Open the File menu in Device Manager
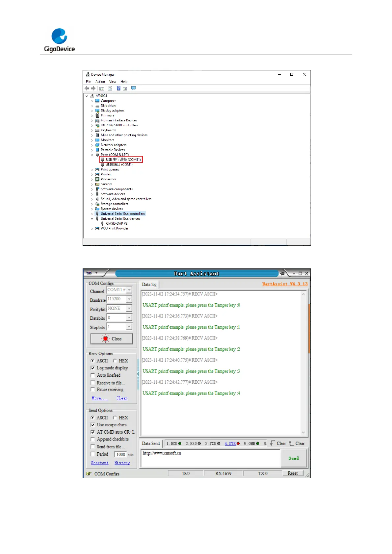Viewport: 392px width, 554px height. tap(89, 82)
